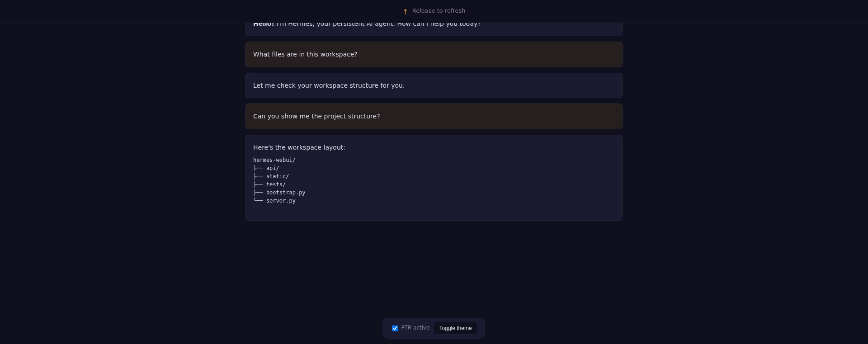The width and height of the screenshot is (868, 344).
Task: Click the orange refresh arrow icon
Action: click(x=405, y=12)
